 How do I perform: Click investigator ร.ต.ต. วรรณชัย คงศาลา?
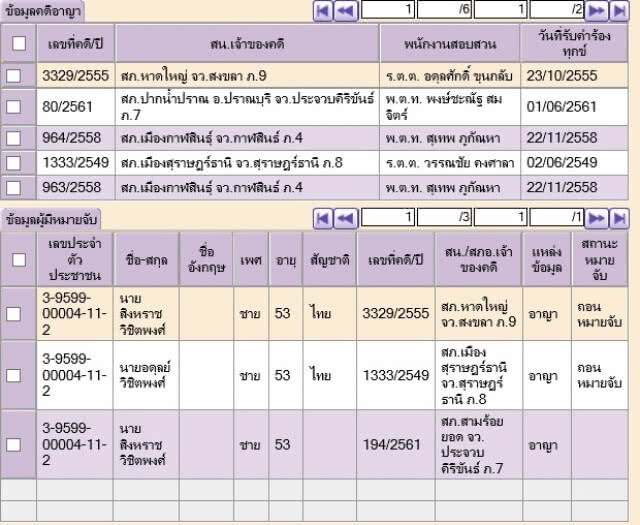[450, 163]
